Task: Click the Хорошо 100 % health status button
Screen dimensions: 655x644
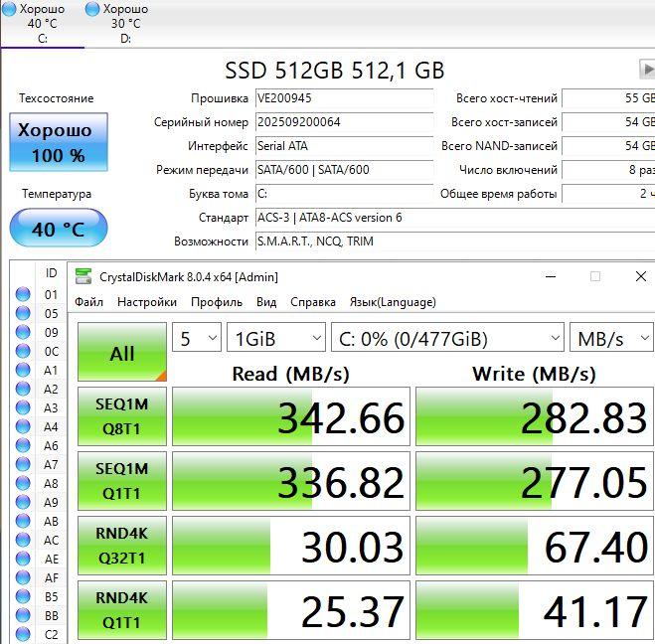Action: click(58, 142)
